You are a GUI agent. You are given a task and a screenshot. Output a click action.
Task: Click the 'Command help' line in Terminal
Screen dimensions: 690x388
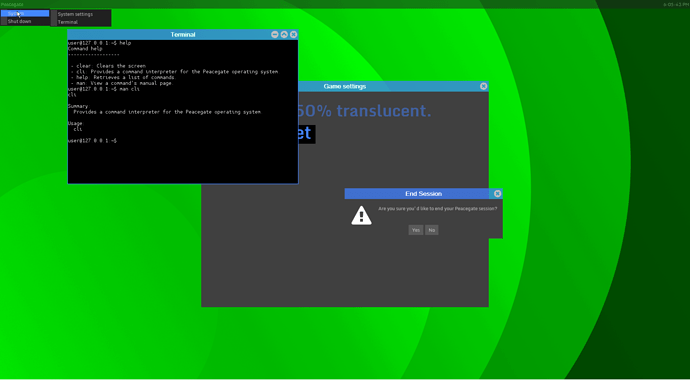pyautogui.click(x=85, y=49)
